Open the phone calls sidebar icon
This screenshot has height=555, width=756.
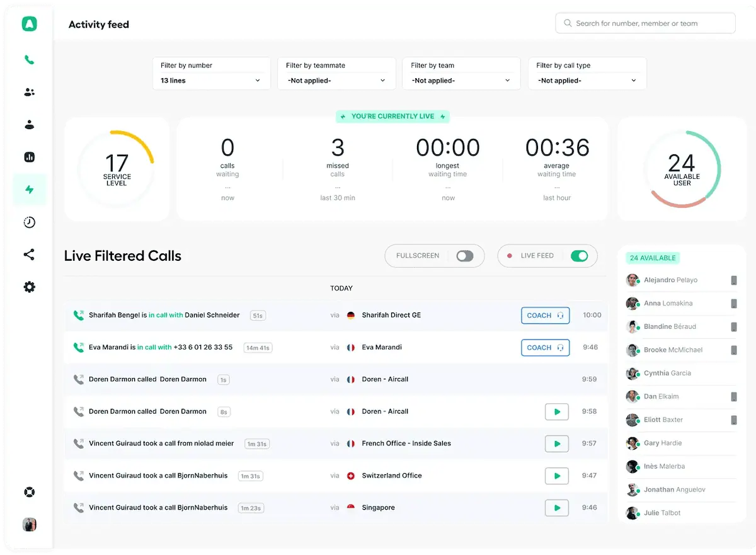pyautogui.click(x=29, y=60)
